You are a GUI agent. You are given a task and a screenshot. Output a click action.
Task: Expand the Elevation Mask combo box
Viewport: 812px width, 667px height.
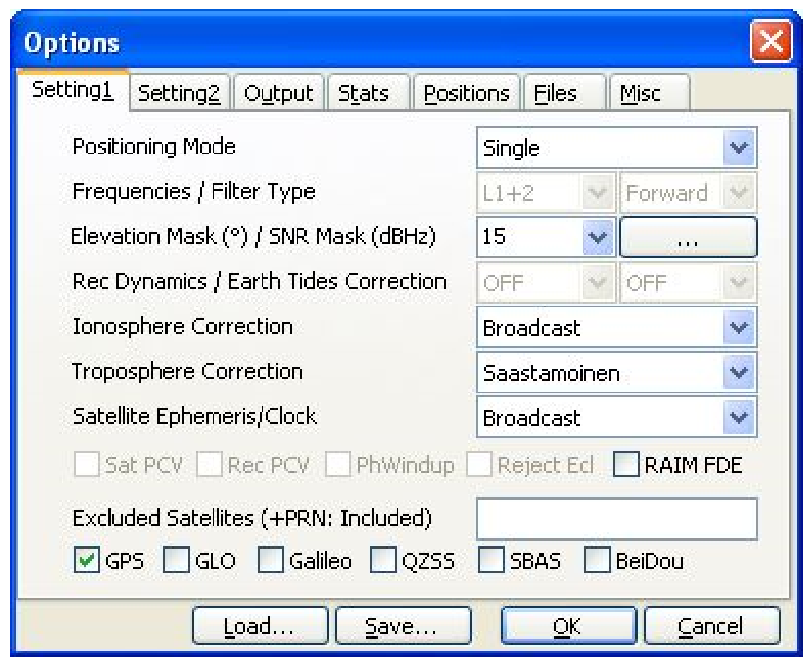(597, 237)
